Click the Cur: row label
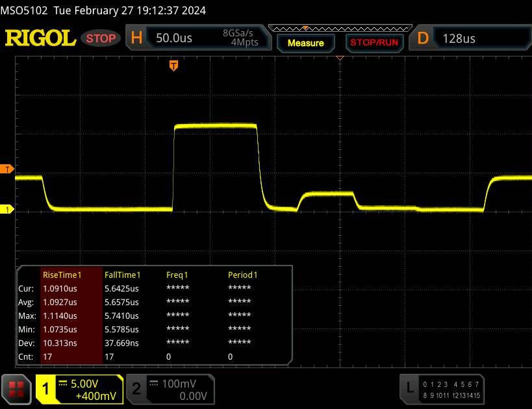 26,289
